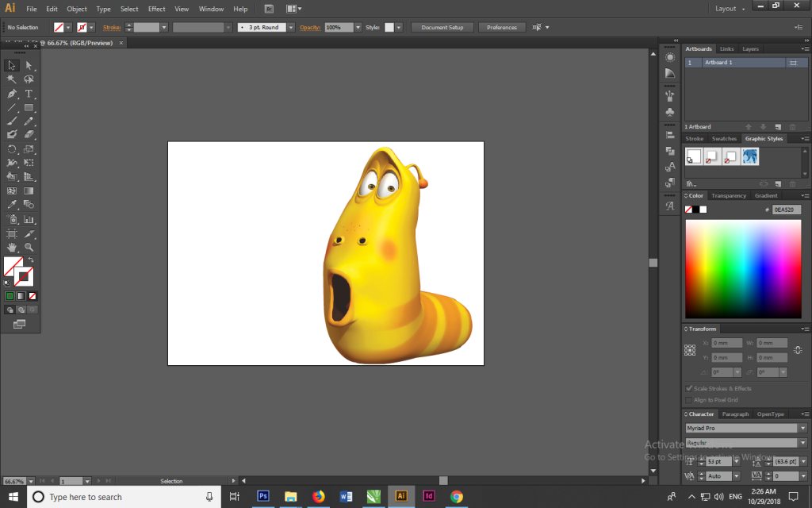The width and height of the screenshot is (812, 508).
Task: Switch to the Layers tab
Action: (x=750, y=49)
